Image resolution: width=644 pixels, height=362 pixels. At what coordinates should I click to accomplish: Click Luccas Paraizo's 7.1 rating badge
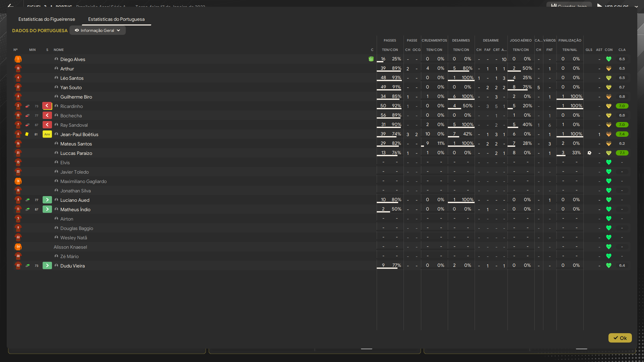coord(622,153)
